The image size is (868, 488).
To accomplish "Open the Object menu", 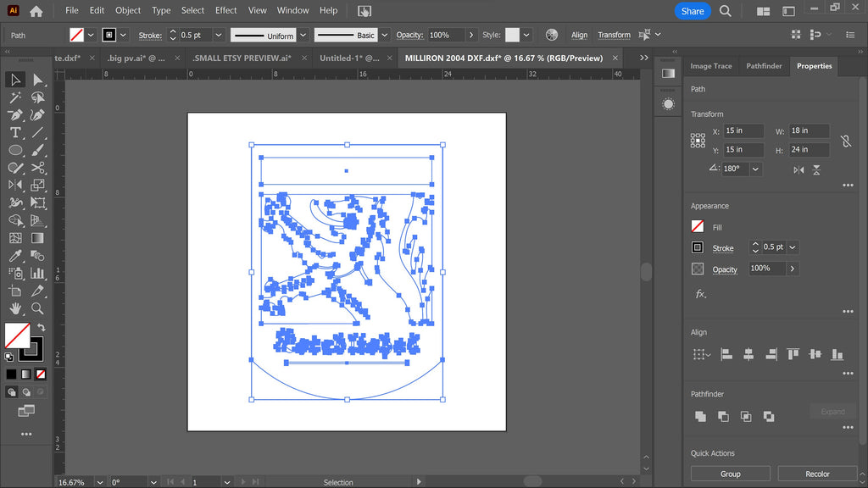I will pyautogui.click(x=127, y=10).
